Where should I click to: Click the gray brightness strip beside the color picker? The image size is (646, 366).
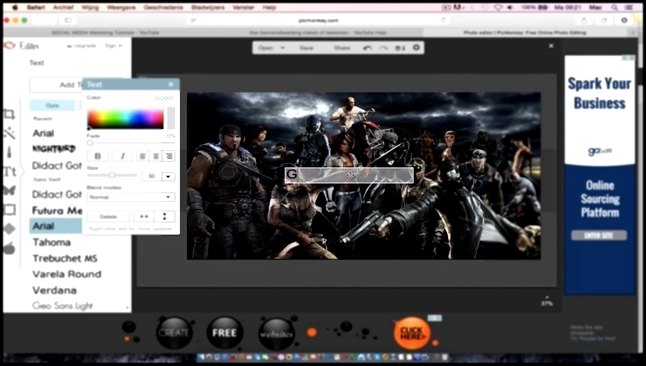pos(171,118)
